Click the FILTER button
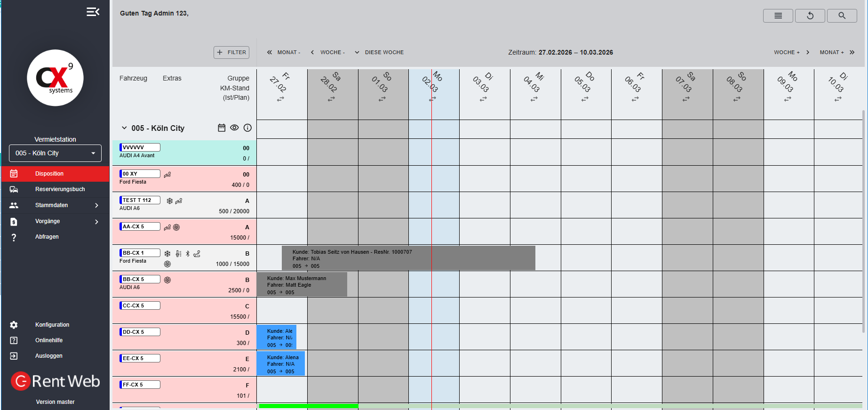 pyautogui.click(x=231, y=52)
